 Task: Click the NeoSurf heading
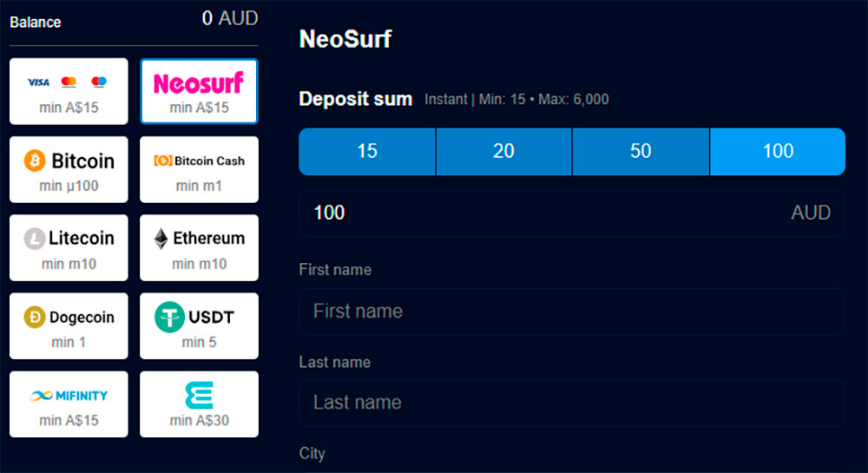[x=345, y=39]
